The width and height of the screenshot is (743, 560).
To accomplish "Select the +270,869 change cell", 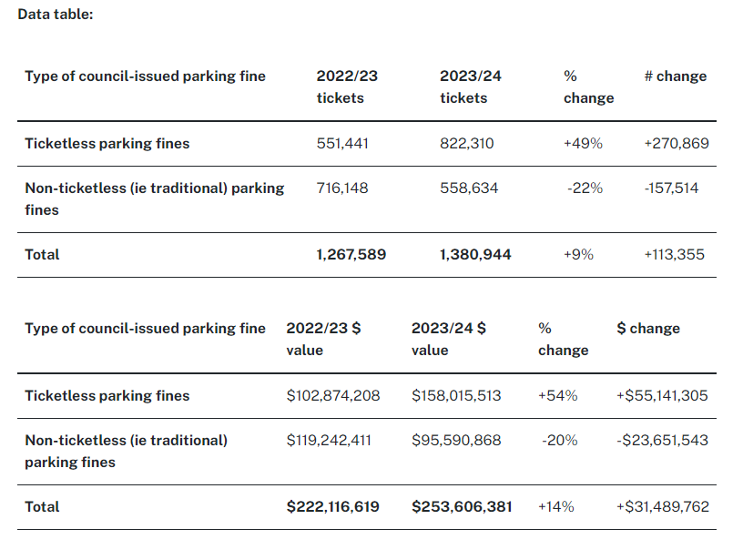I will pos(675,144).
